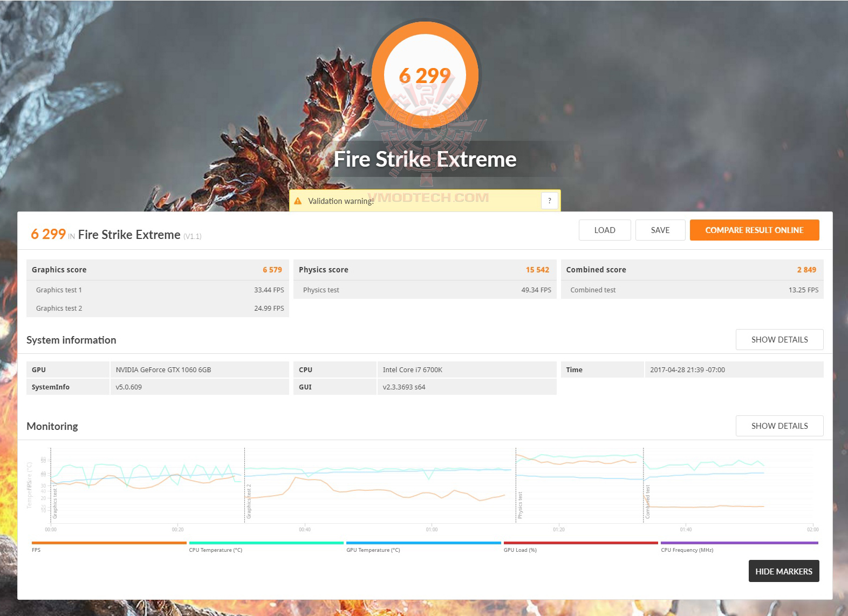This screenshot has width=848, height=616.
Task: Click the 6 299 score in result header
Action: [48, 234]
